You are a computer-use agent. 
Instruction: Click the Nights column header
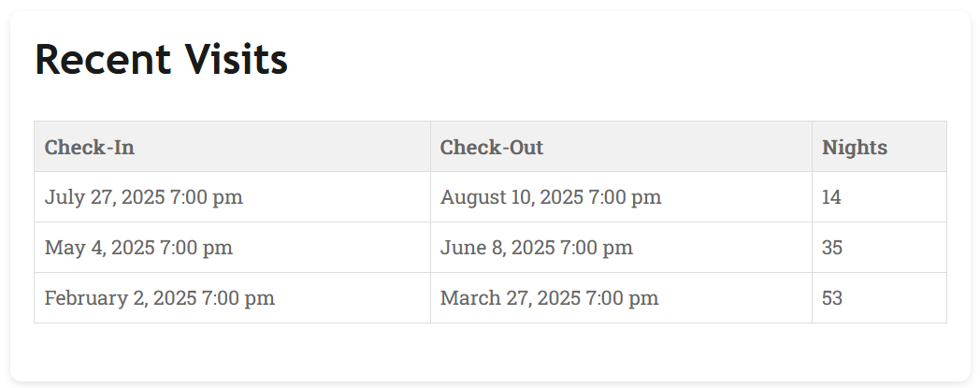(x=855, y=148)
